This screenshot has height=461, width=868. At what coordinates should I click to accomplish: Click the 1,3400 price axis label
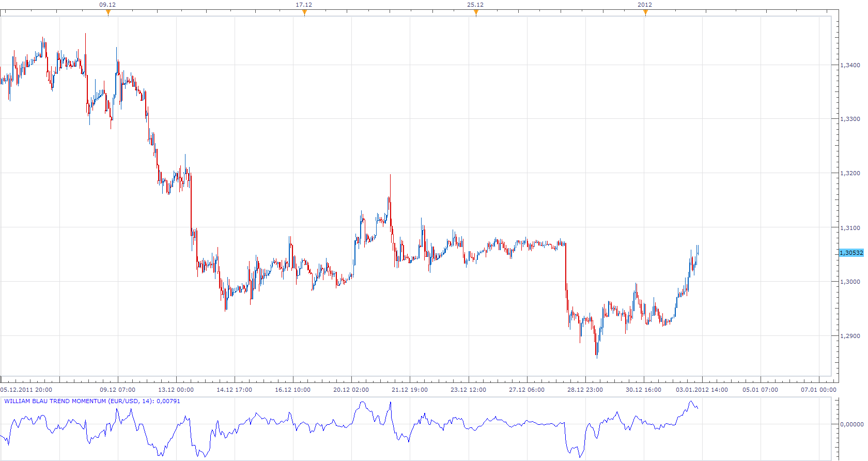[x=850, y=65]
